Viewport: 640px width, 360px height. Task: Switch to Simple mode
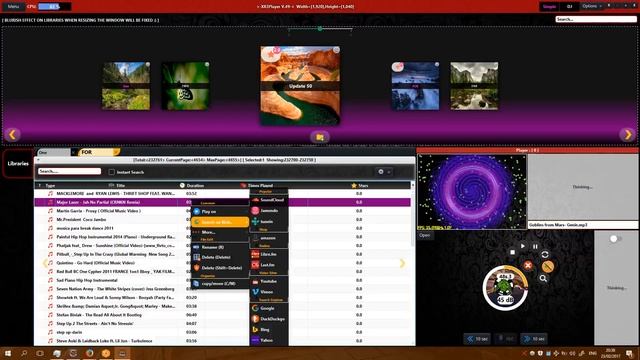pyautogui.click(x=549, y=7)
